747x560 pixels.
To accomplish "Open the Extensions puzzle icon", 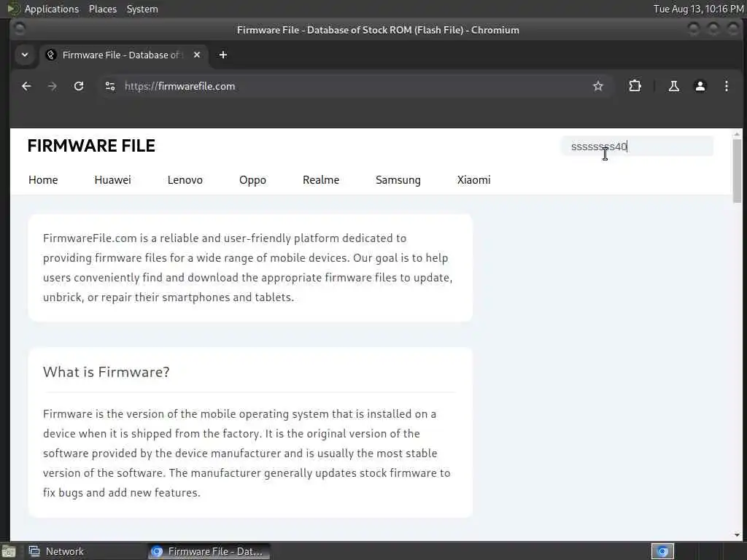I will click(x=635, y=86).
